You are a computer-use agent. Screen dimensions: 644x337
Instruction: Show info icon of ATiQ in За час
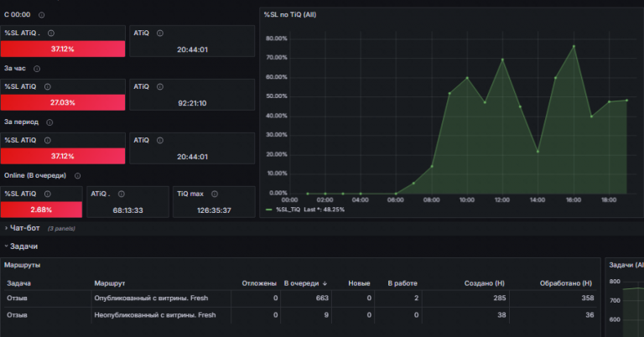(160, 86)
